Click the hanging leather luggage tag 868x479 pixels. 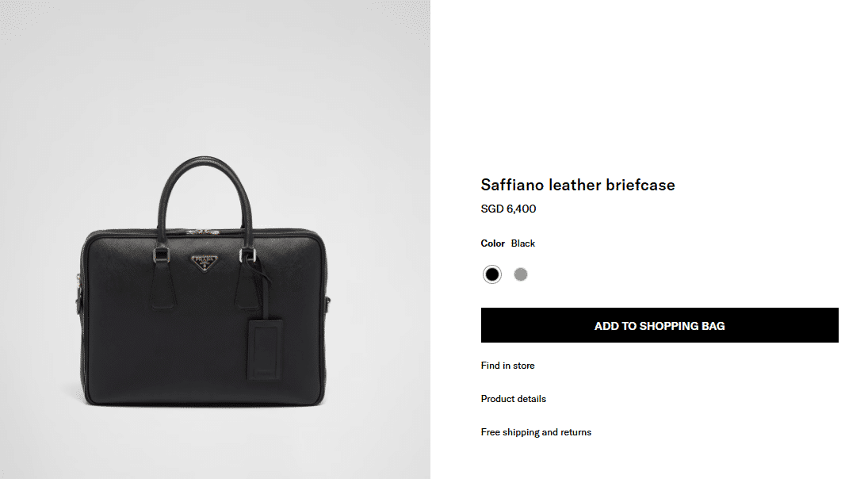tap(264, 350)
